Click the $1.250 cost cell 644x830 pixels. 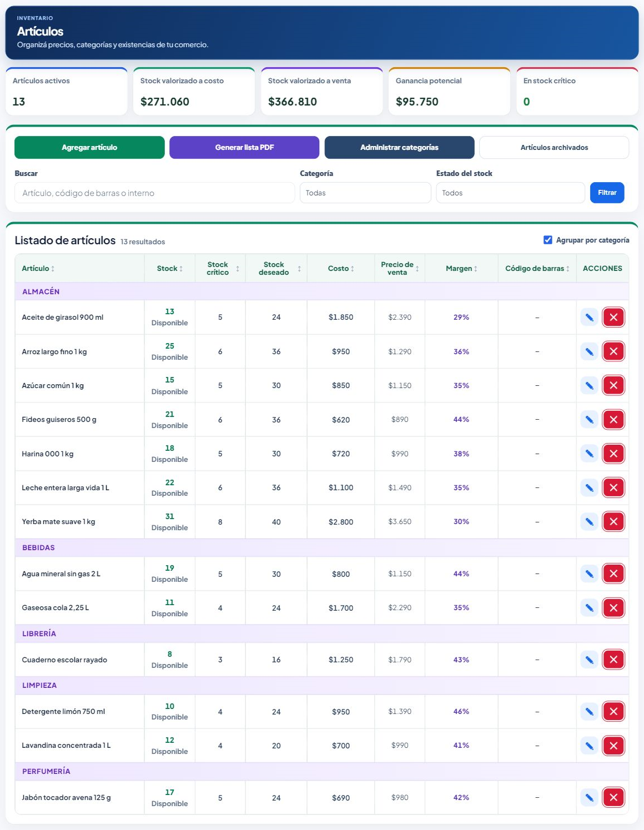tap(341, 660)
